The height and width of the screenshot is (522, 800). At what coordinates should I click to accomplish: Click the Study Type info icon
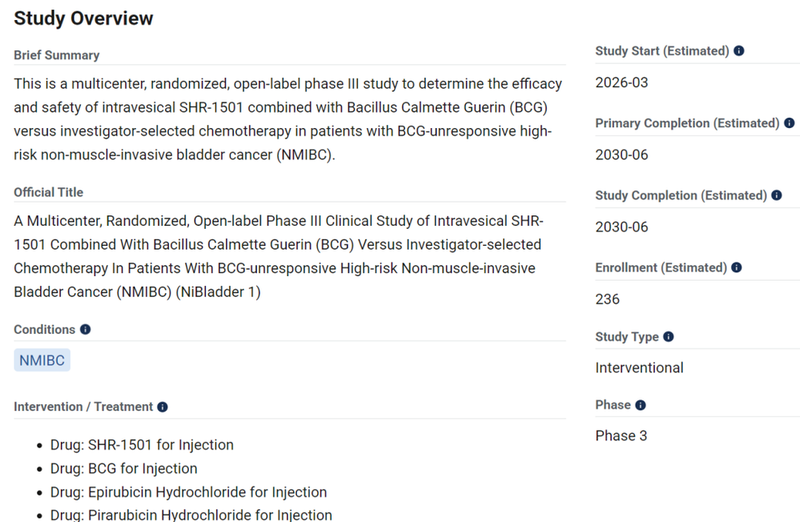click(x=668, y=337)
